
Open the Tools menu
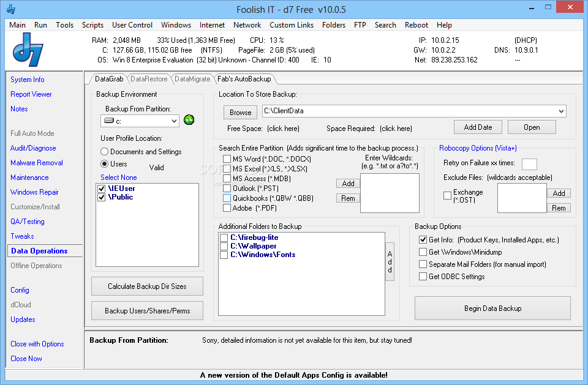click(x=64, y=24)
